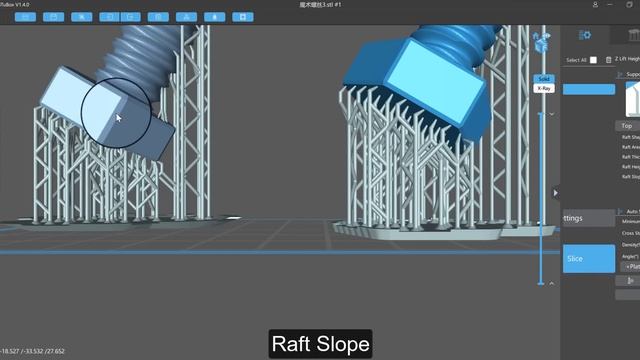Grab the top handle of layer slider
Viewport: 640px width, 360px height.
coord(541,113)
